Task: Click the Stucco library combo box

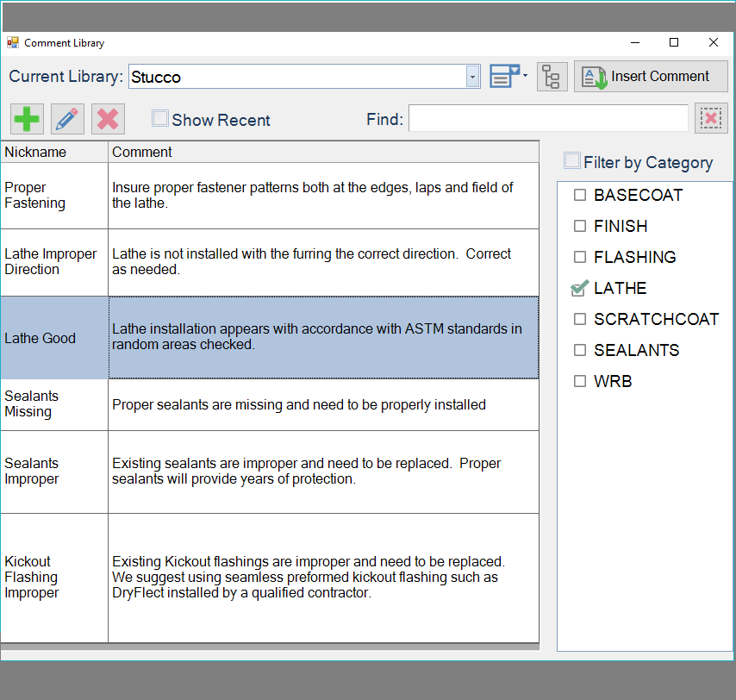Action: [x=304, y=77]
